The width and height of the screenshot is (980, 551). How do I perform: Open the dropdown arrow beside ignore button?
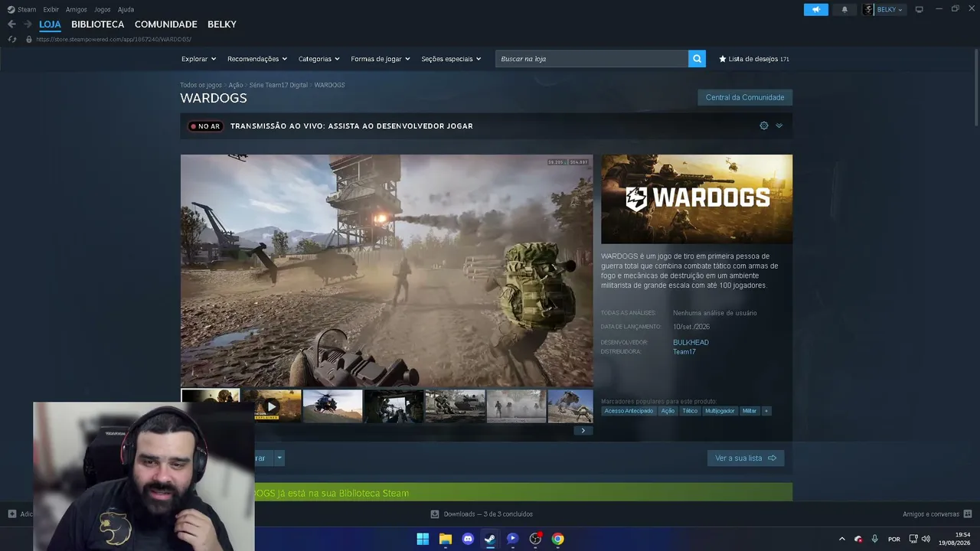(x=279, y=458)
